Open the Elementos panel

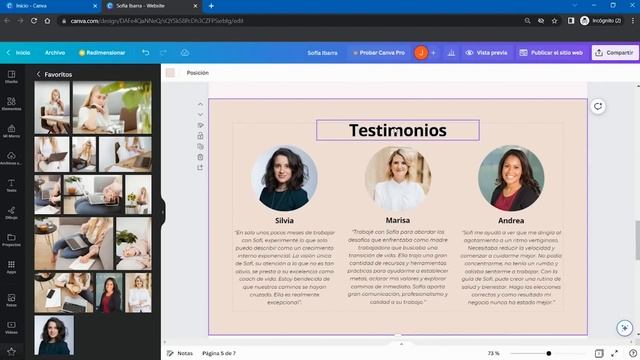point(11,104)
